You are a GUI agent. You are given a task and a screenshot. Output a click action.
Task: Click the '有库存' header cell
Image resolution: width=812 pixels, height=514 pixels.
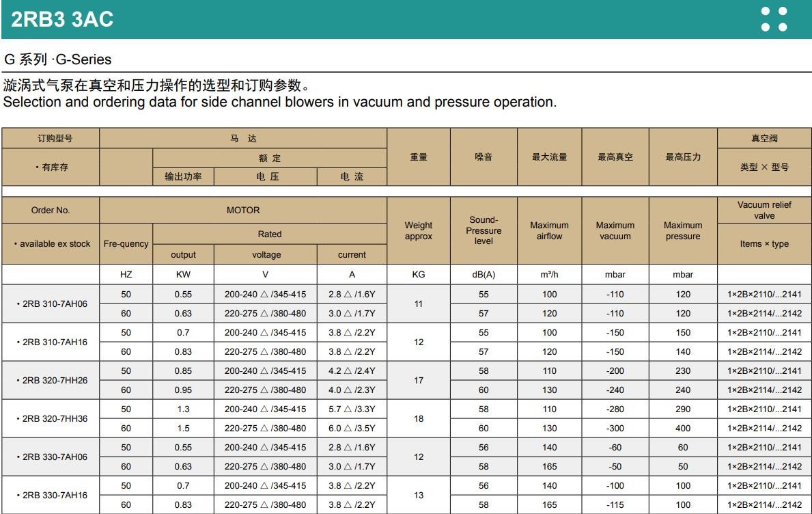click(52, 167)
